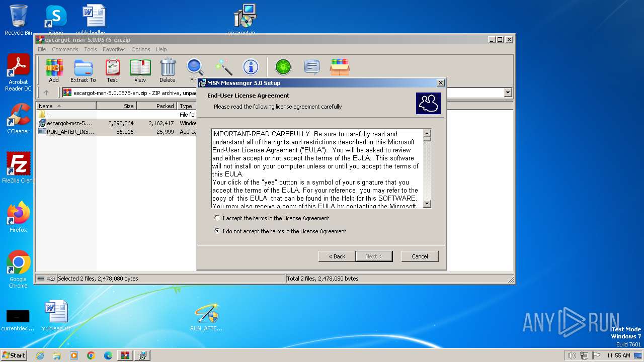Click the media player taskbar icon

74,355
